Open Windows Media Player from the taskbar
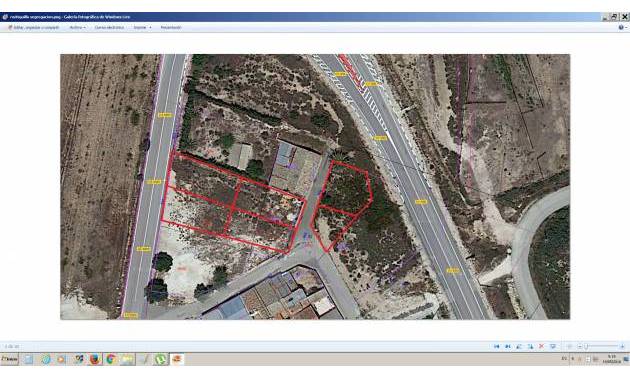 (61, 359)
